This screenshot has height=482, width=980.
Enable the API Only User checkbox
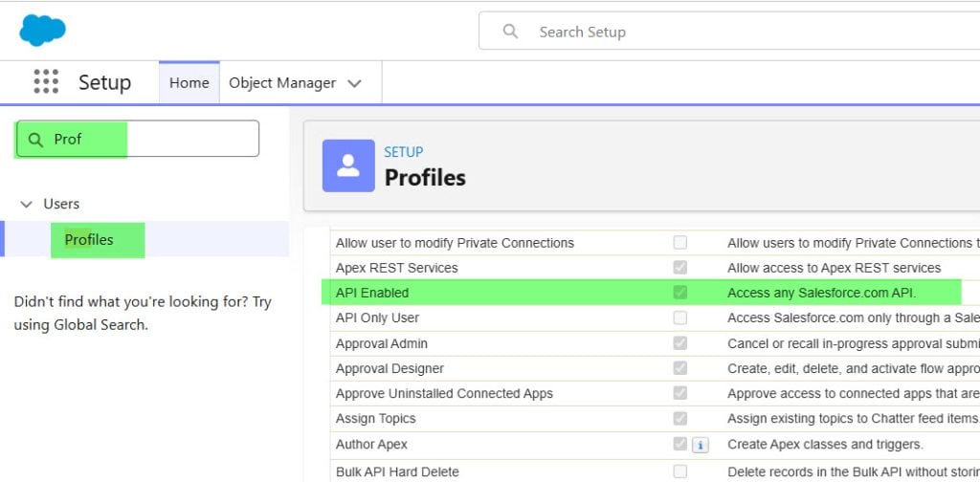click(x=680, y=318)
